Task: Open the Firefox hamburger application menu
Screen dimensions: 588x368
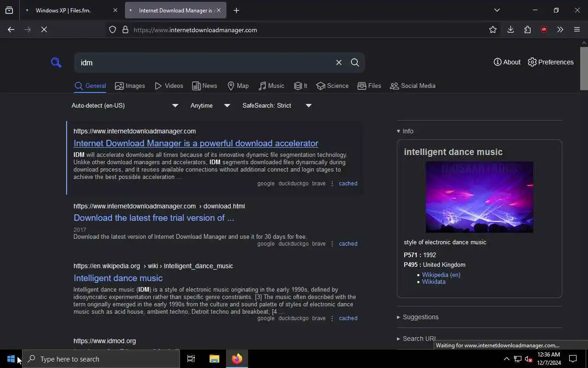Action: (x=577, y=29)
